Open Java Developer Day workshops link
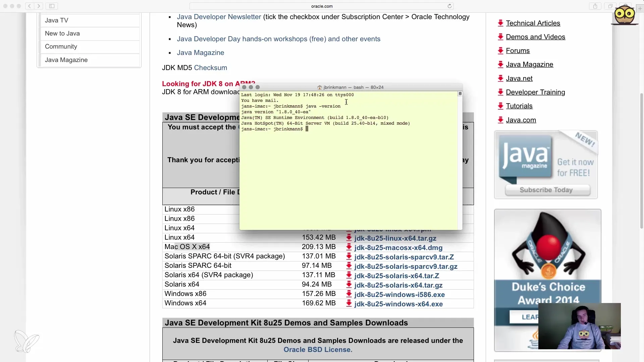This screenshot has width=644, height=362. [x=278, y=39]
